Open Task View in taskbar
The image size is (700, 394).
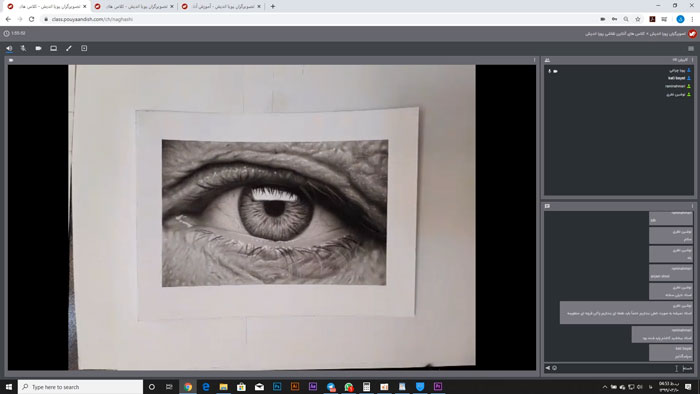169,387
